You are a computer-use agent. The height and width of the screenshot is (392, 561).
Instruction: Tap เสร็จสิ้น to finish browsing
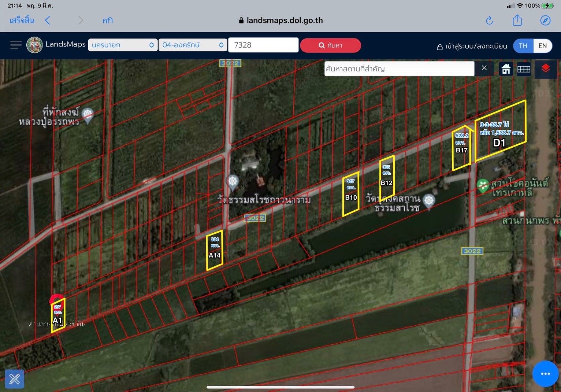tap(22, 20)
